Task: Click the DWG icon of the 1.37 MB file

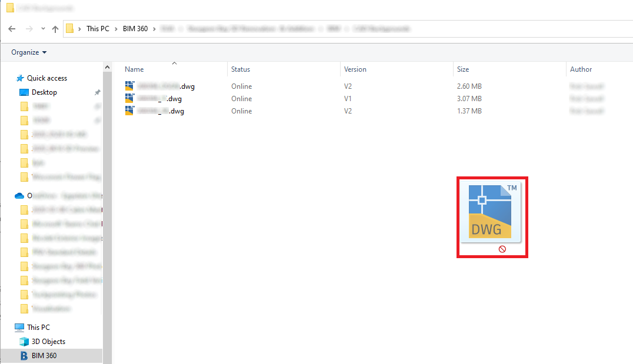Action: pos(129,111)
